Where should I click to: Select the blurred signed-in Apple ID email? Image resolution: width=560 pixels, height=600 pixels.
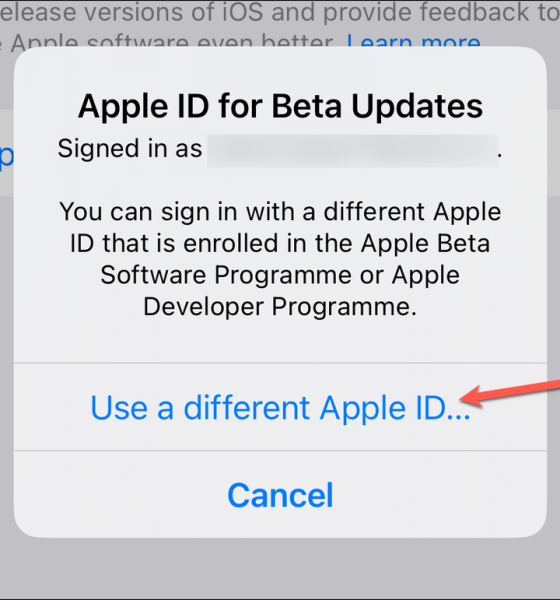point(353,150)
